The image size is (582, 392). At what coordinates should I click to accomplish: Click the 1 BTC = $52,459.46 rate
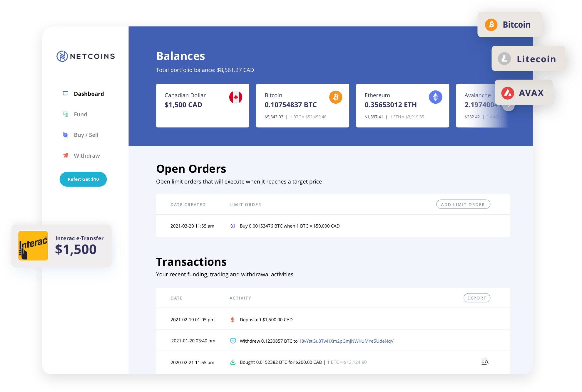point(308,117)
